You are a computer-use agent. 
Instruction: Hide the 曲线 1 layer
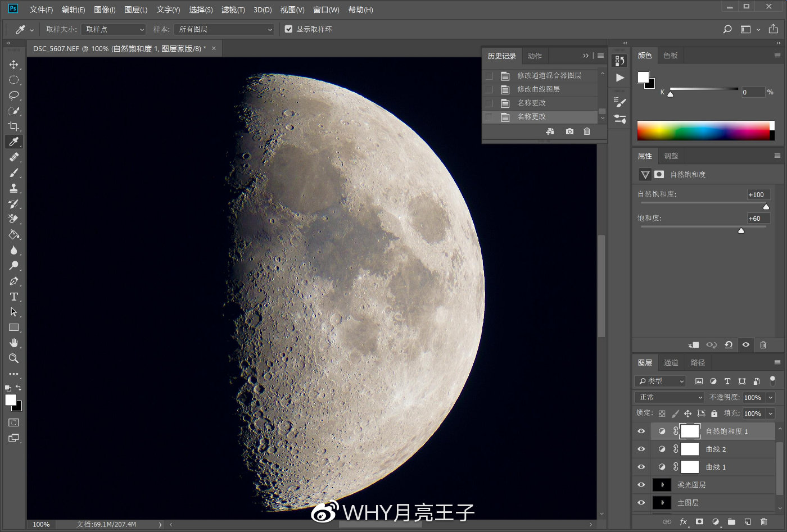[641, 467]
